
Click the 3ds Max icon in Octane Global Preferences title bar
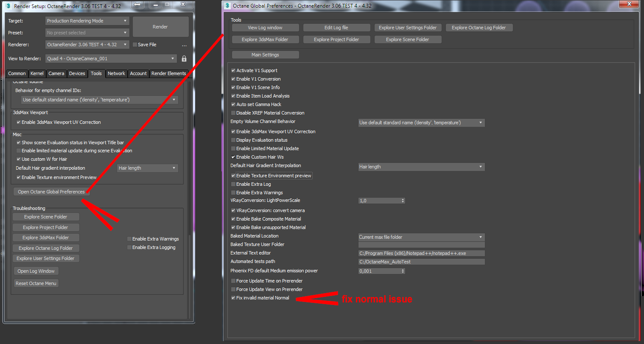tap(227, 6)
